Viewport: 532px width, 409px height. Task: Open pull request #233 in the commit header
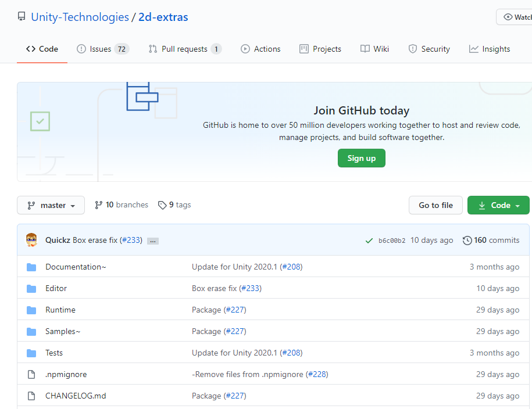point(131,240)
